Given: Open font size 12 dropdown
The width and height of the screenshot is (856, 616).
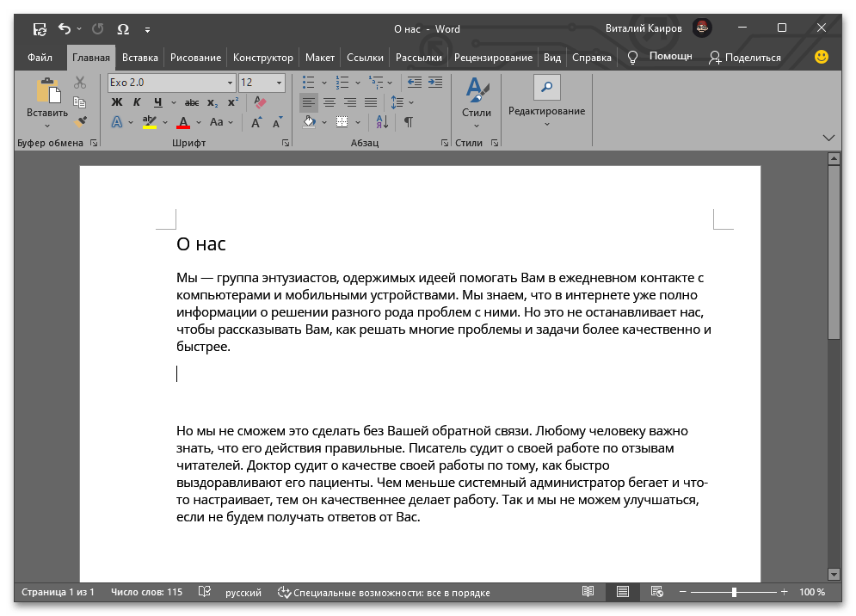Looking at the screenshot, I should (x=279, y=83).
